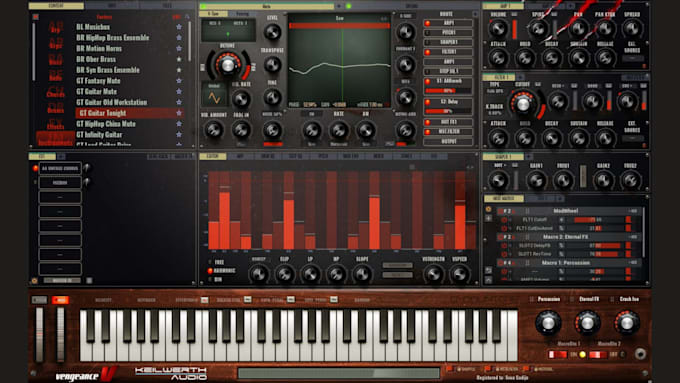This screenshot has height=383, width=680.
Task: Favorite the BL Musicbox preset star
Action: coord(179,27)
